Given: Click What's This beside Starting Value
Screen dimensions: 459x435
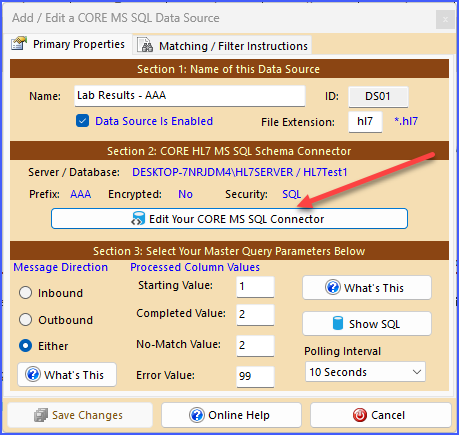Looking at the screenshot, I should (367, 287).
